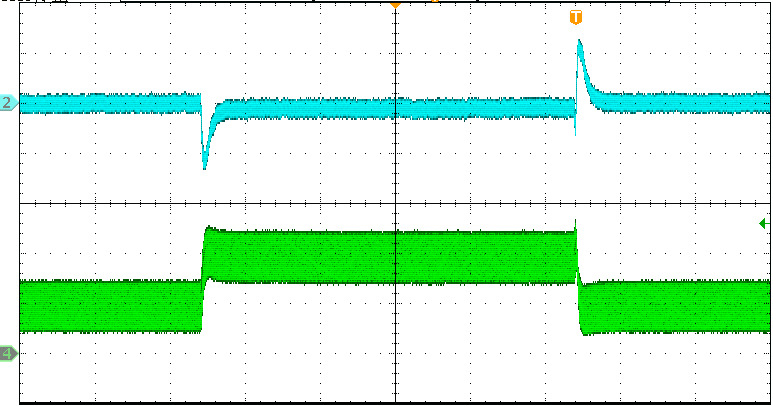Click cyan trace between dip and spike

click(390, 108)
